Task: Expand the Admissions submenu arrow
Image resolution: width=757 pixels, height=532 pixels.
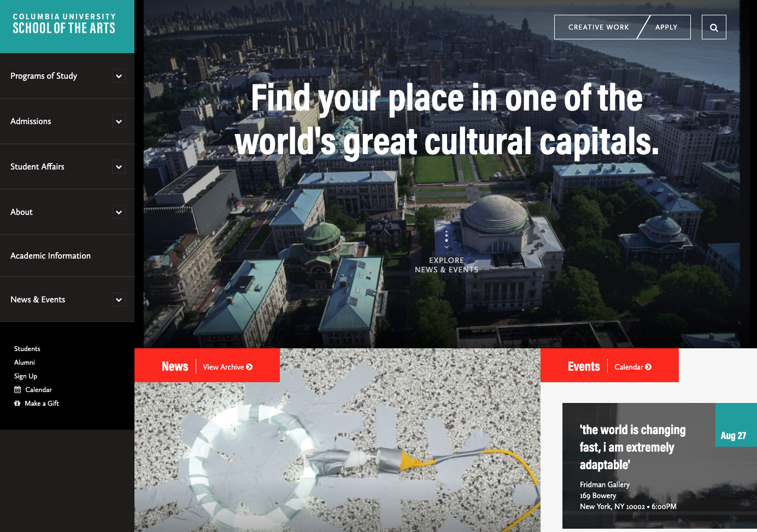Action: pyautogui.click(x=119, y=121)
